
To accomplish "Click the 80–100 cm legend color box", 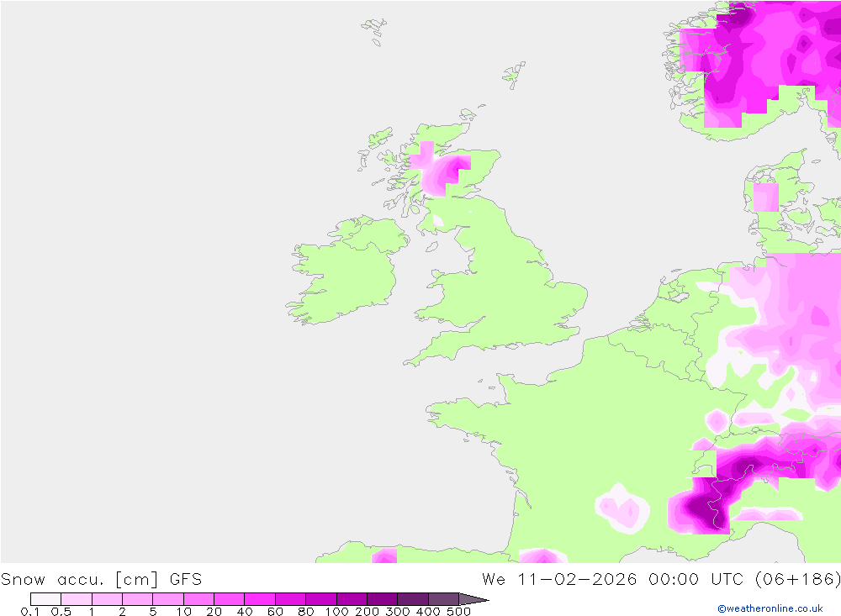I will click(x=320, y=599).
